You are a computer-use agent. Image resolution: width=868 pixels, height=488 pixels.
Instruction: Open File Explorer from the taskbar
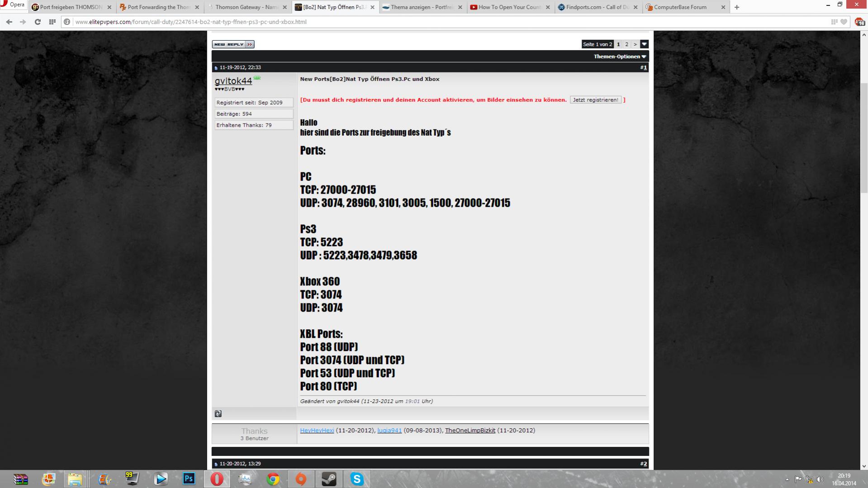tap(75, 479)
